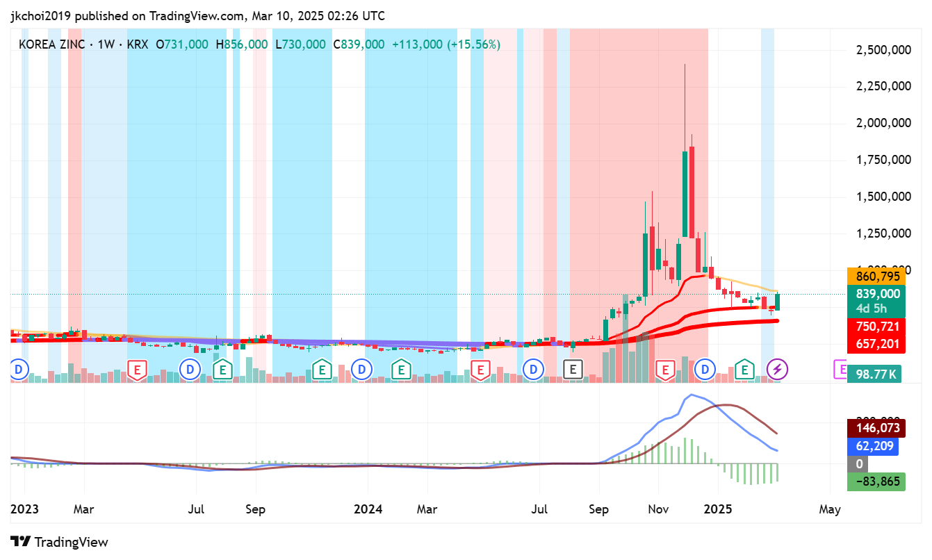Click the red 657,201 moving average label

tap(877, 344)
